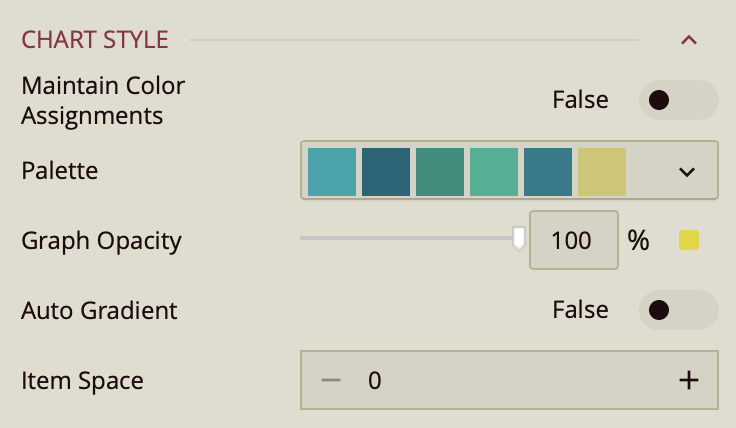
Task: Choose the fourth mint green palette swatch
Action: (x=494, y=171)
